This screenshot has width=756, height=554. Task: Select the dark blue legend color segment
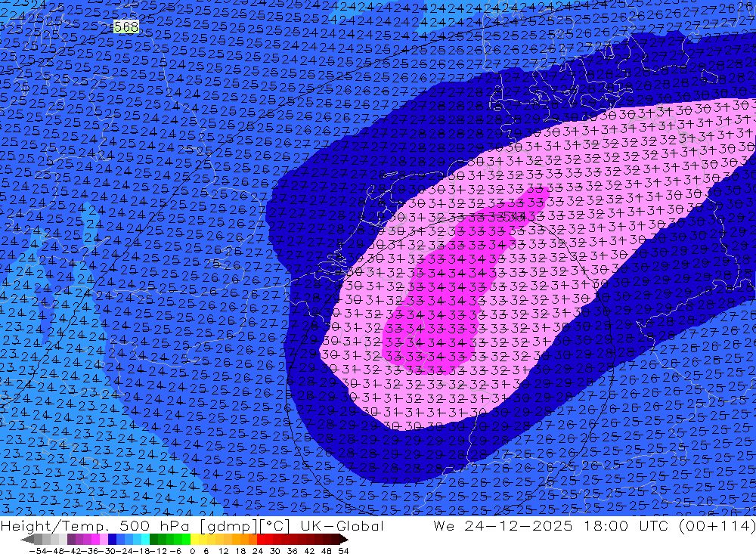tap(113, 539)
